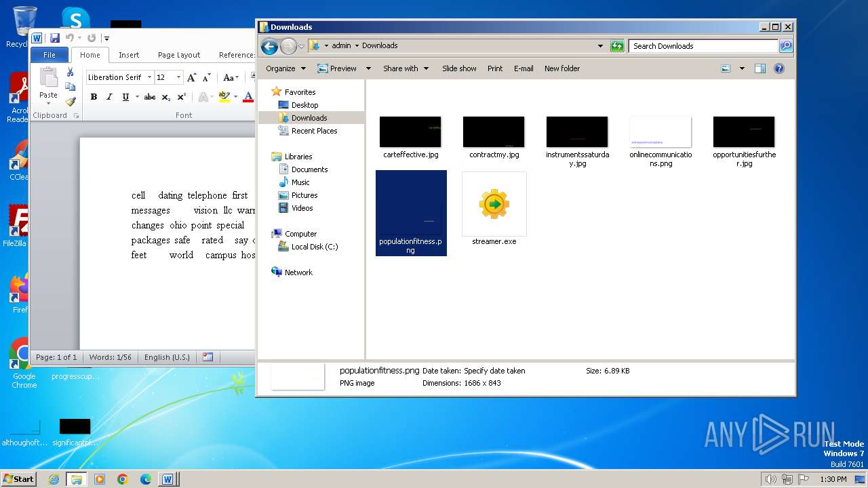
Task: Click English (U.S.) language indicator
Action: click(167, 357)
